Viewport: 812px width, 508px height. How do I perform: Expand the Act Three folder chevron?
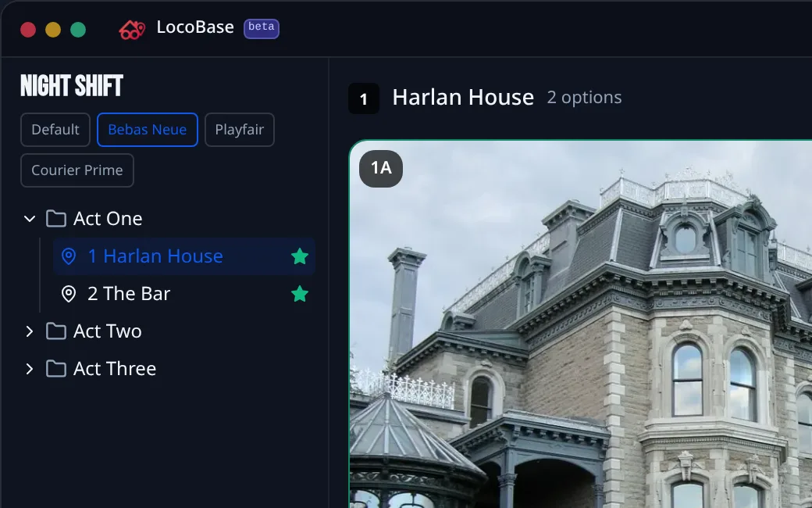pos(30,369)
